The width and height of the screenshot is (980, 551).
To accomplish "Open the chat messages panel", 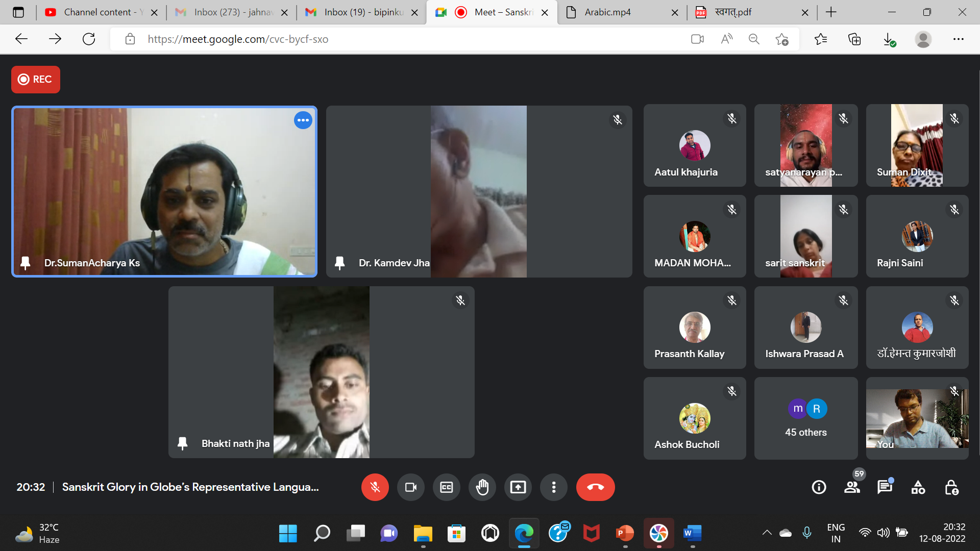I will pos(885,487).
